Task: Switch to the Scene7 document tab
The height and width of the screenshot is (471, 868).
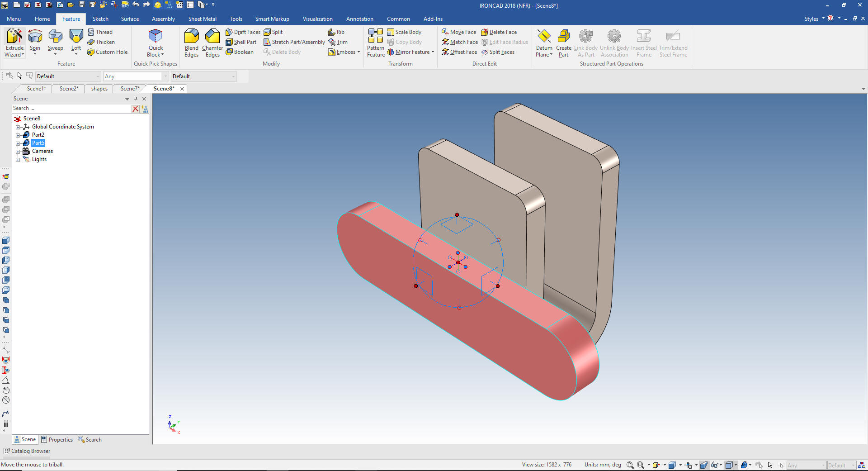Action: click(130, 89)
